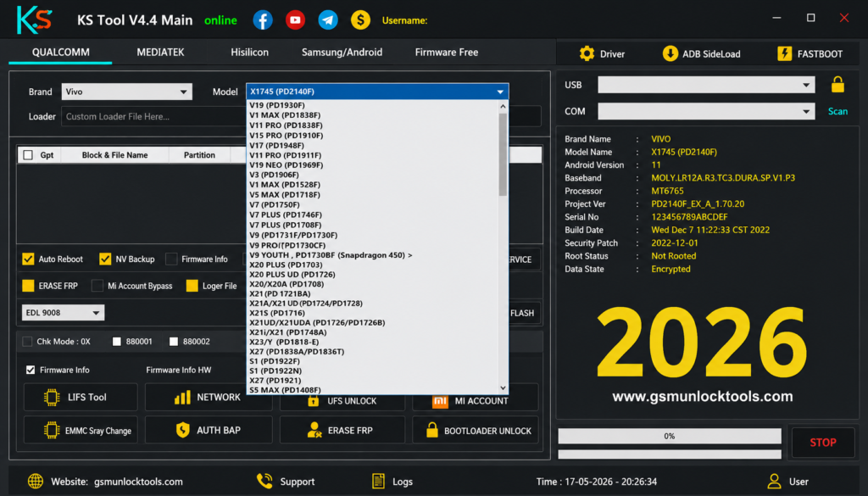This screenshot has width=868, height=496.
Task: Click the EMMC Sray Change chip icon
Action: click(x=52, y=430)
